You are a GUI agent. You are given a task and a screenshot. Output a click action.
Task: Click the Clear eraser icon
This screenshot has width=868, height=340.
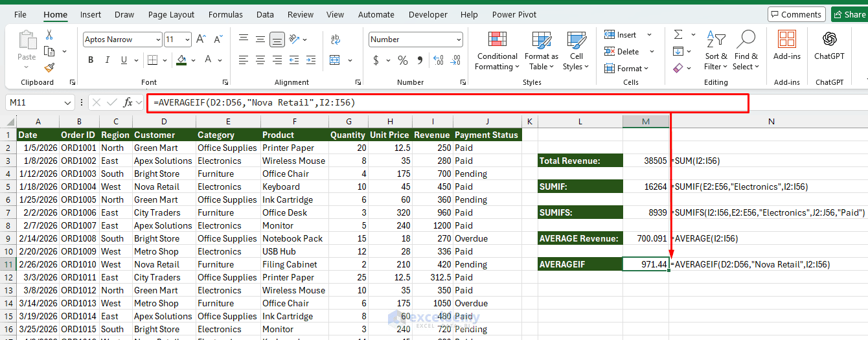tap(678, 68)
